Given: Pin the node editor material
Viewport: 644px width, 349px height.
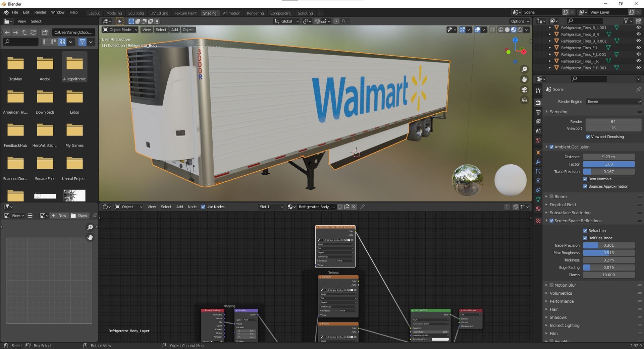Looking at the screenshot, I should coord(362,207).
